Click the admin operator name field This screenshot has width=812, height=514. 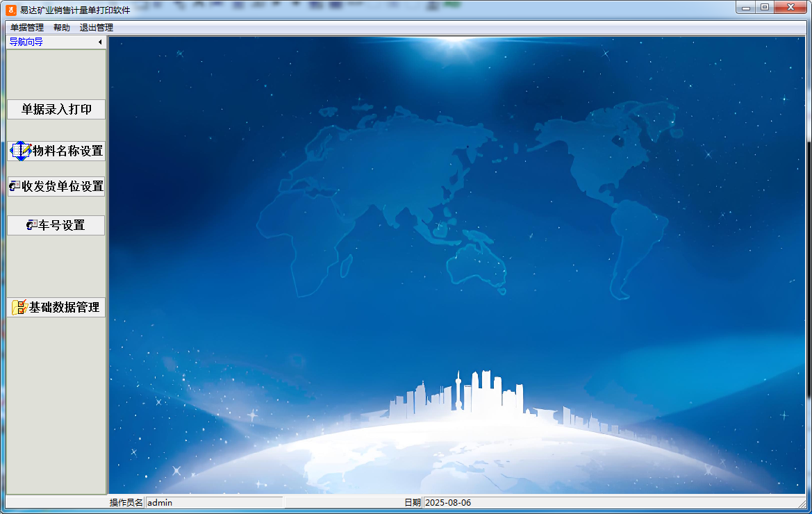point(214,502)
